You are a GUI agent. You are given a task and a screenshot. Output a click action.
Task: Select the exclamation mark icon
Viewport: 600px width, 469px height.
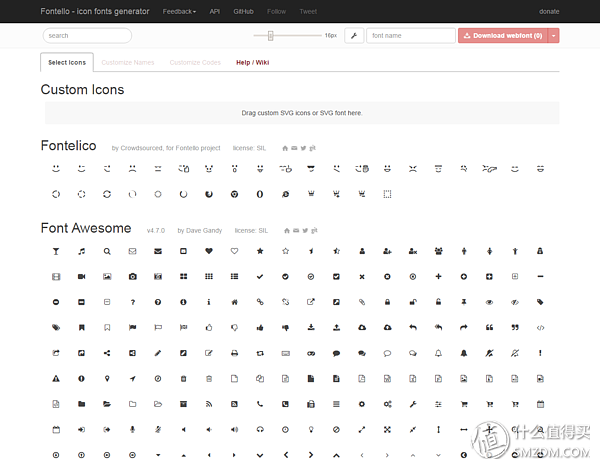pos(540,353)
